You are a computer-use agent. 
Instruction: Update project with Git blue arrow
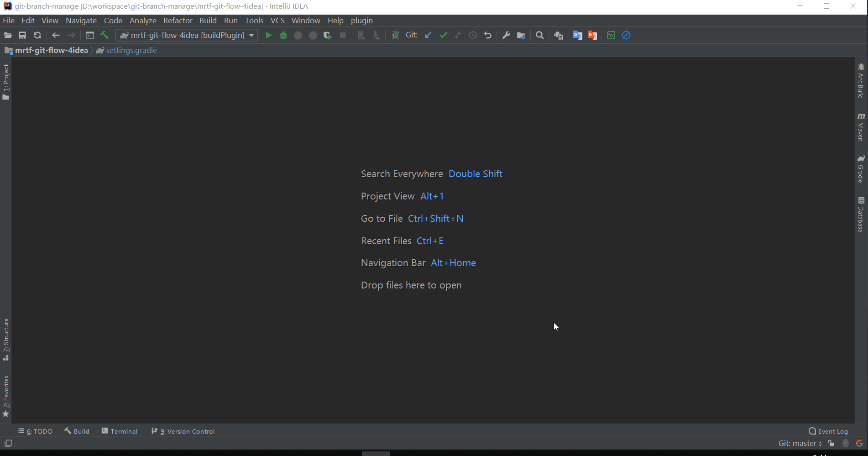coord(428,35)
